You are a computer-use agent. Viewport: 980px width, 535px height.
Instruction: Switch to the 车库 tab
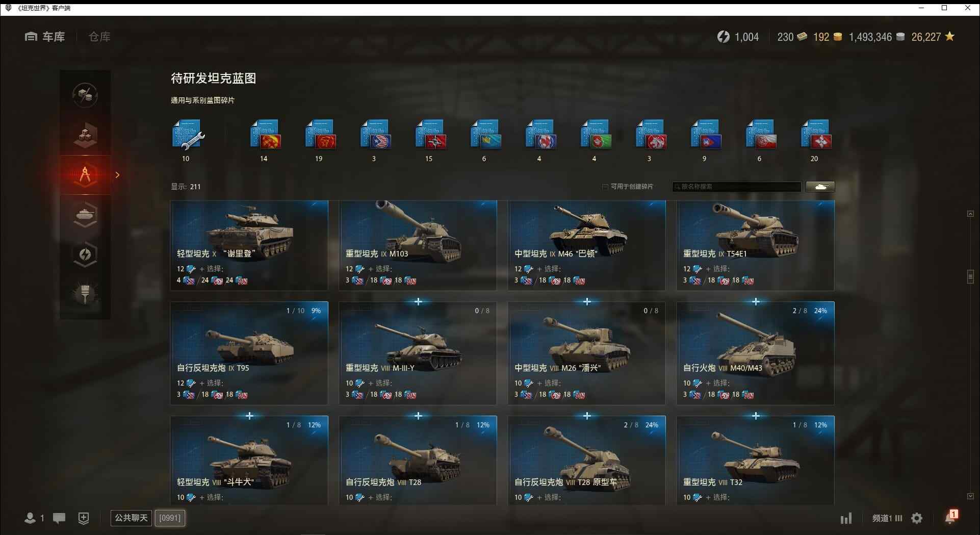point(45,37)
